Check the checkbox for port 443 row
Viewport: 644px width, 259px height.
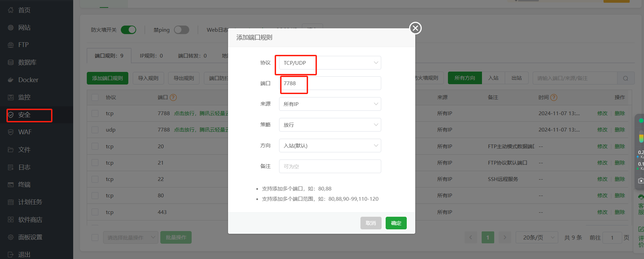click(x=95, y=212)
